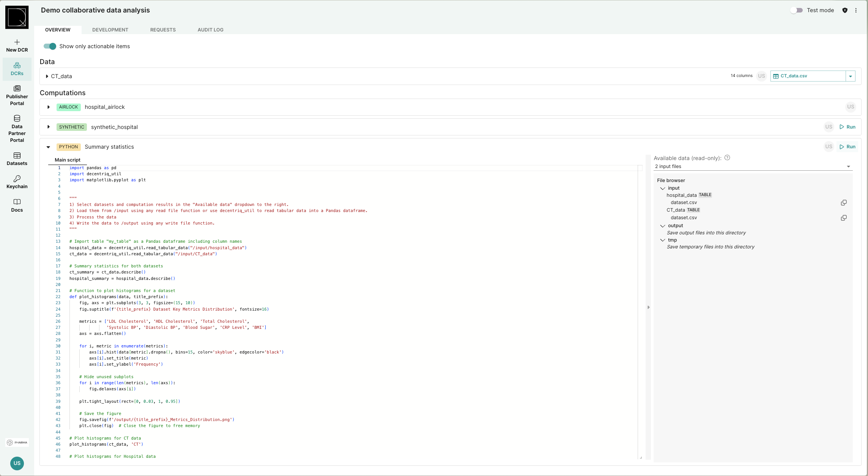Image resolution: width=868 pixels, height=476 pixels.
Task: Go to DCRs in sidebar
Action: [x=17, y=69]
